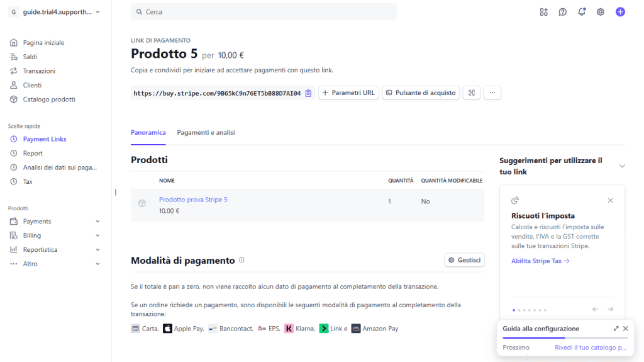This screenshot has width=644, height=362.
Task: Go to next suggestion with right arrow
Action: point(610,309)
